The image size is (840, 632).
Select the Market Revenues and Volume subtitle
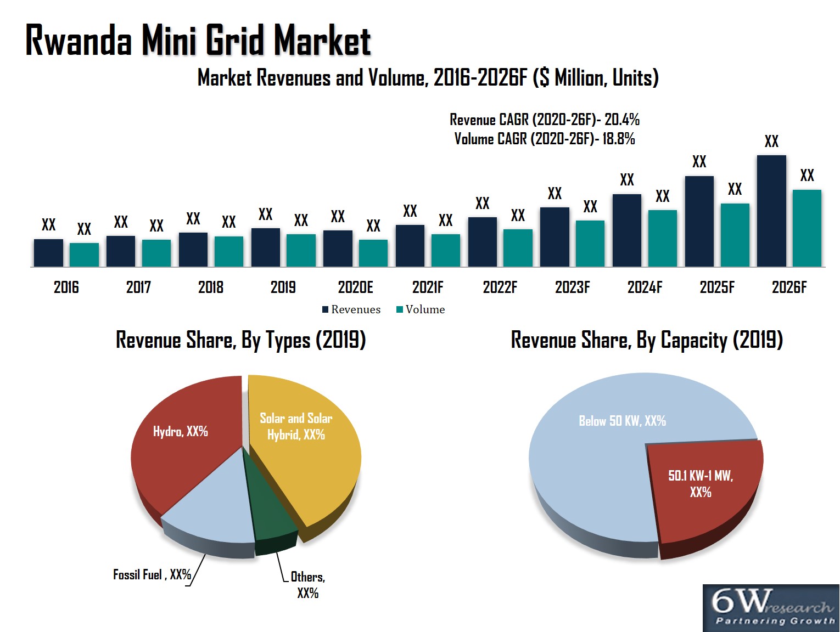pyautogui.click(x=428, y=78)
